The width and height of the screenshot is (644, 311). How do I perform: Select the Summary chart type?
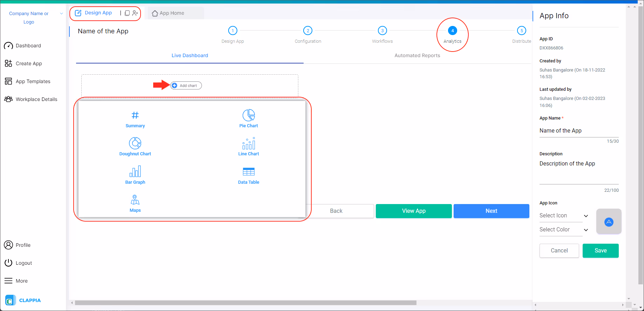point(135,119)
